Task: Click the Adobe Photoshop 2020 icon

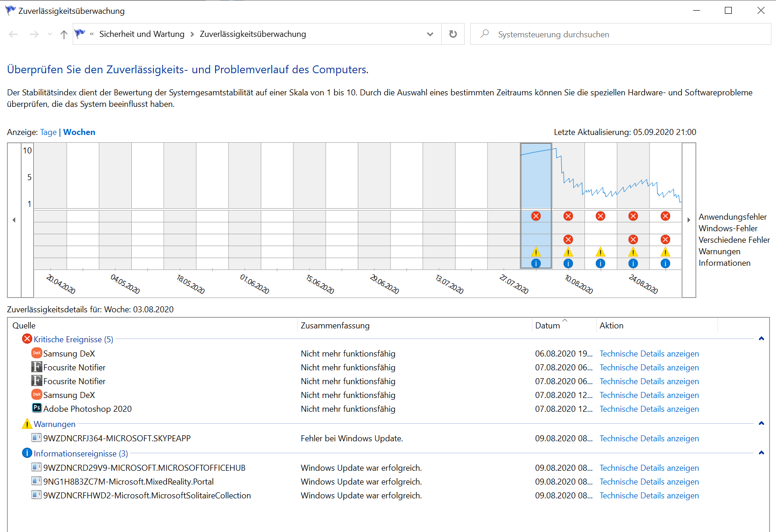Action: (37, 408)
